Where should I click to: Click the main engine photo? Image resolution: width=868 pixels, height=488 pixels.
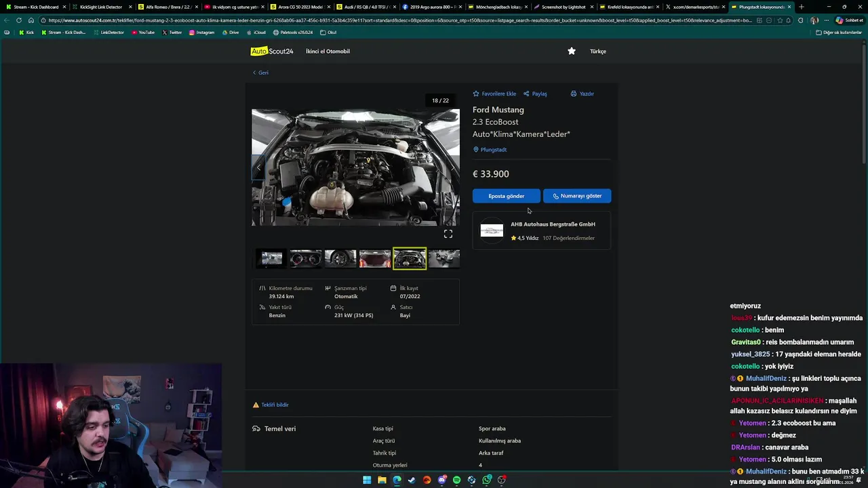355,167
